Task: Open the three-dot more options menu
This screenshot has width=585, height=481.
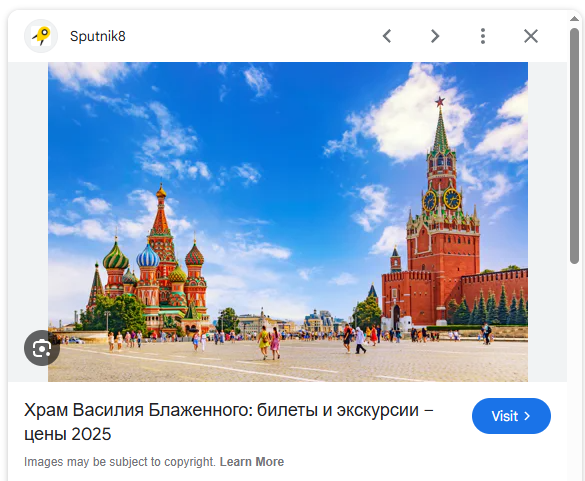Action: (x=483, y=36)
